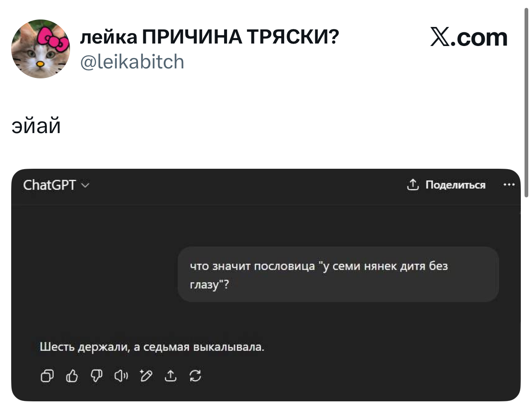Click the reply text Шесть держали

tap(152, 347)
